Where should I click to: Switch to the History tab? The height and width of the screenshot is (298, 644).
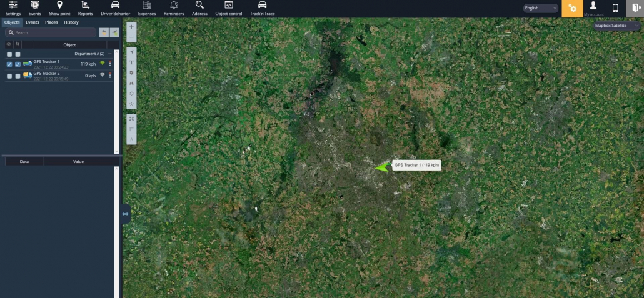[71, 22]
